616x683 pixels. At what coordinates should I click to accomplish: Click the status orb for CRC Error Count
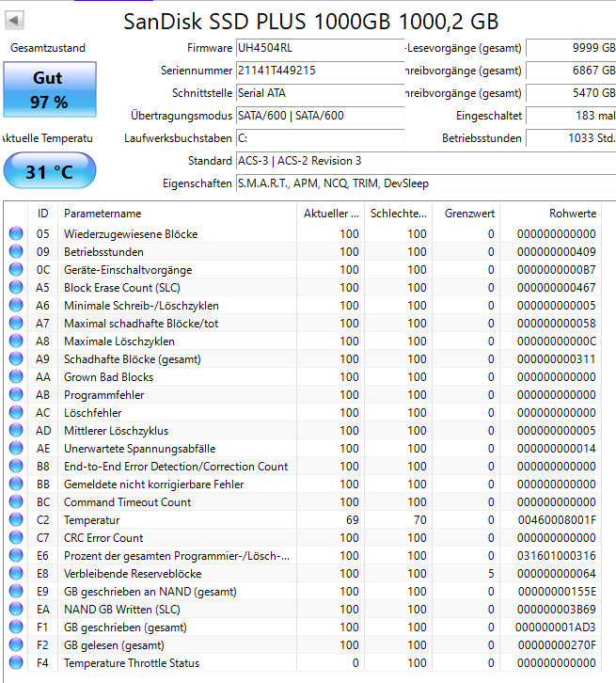click(x=16, y=537)
